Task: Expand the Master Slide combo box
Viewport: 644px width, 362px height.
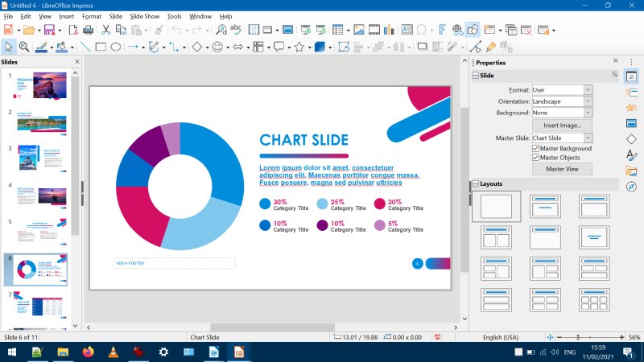Action: 588,138
